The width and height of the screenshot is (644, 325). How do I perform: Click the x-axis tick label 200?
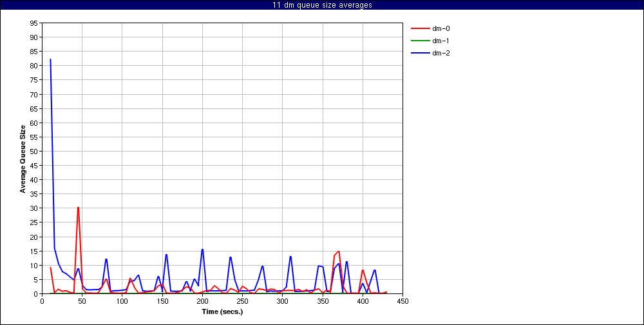(202, 300)
